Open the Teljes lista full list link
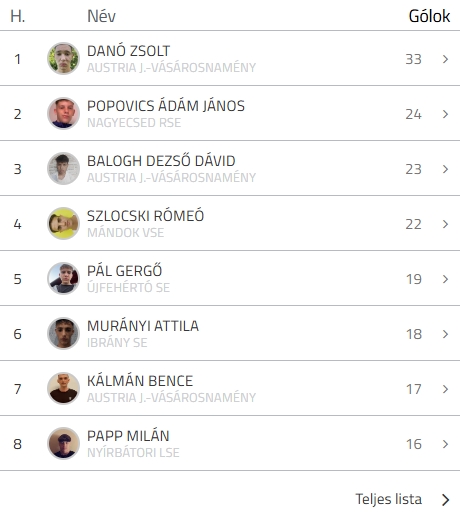Image resolution: width=460 pixels, height=514 pixels. (x=389, y=499)
